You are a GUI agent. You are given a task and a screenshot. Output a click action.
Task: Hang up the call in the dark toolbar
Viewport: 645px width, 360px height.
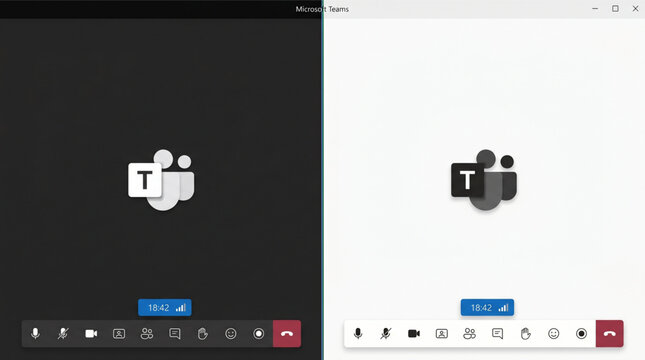click(287, 334)
